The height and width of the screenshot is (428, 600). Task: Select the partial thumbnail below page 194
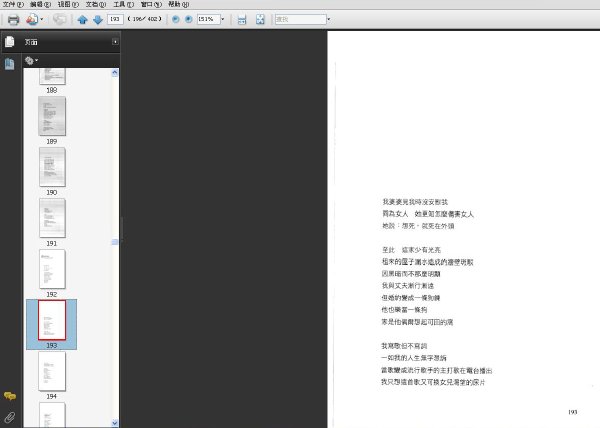point(52,415)
